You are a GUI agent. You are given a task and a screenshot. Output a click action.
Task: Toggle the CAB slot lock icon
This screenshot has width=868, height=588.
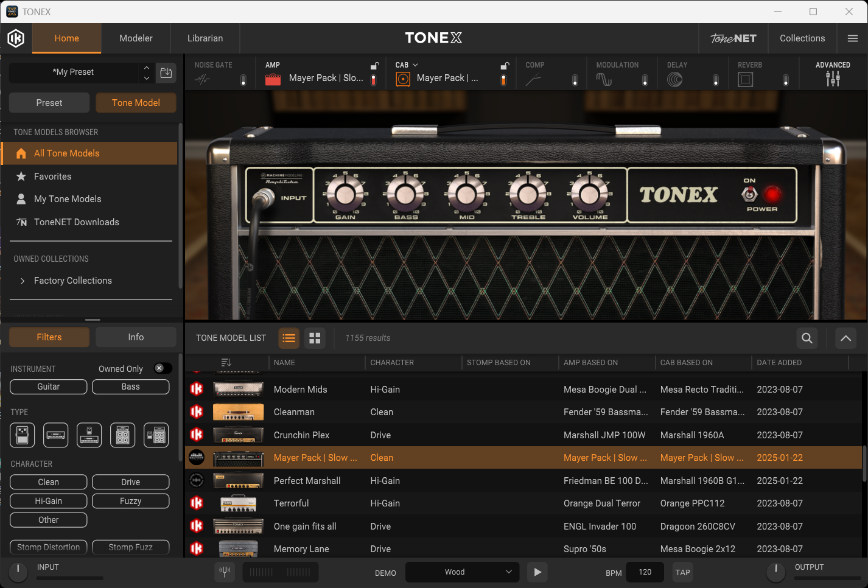[x=505, y=66]
